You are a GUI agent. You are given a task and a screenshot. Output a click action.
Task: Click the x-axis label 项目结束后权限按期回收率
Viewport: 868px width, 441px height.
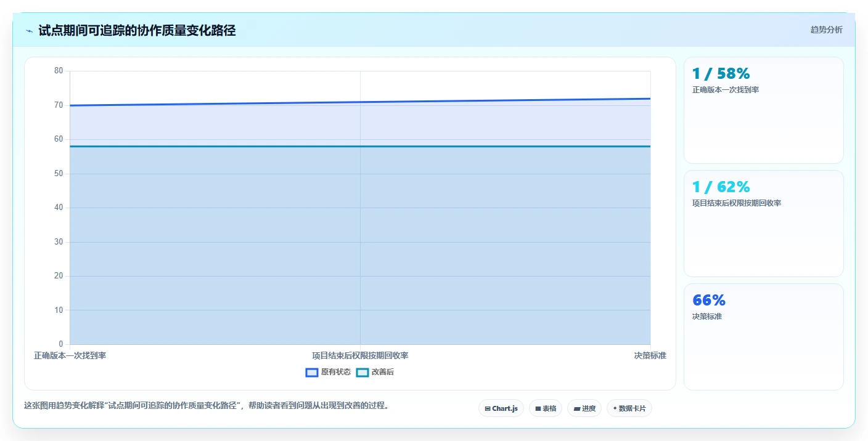[x=360, y=355]
